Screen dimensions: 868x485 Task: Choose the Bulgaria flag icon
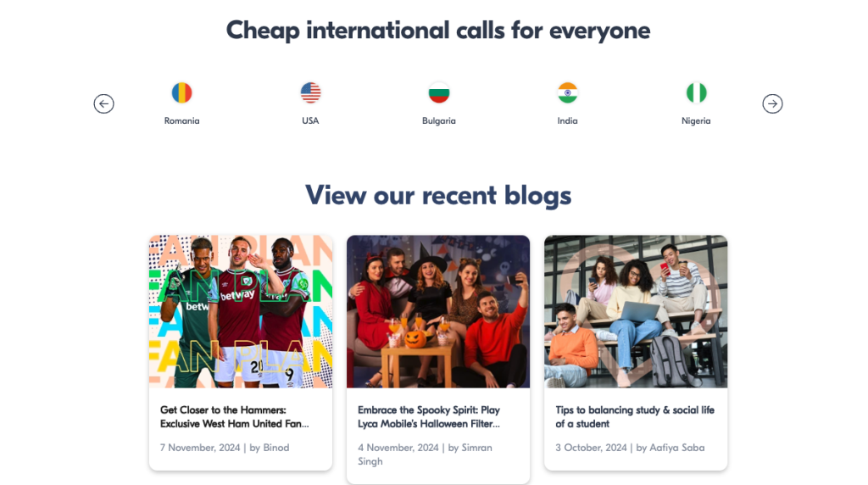[x=439, y=92]
